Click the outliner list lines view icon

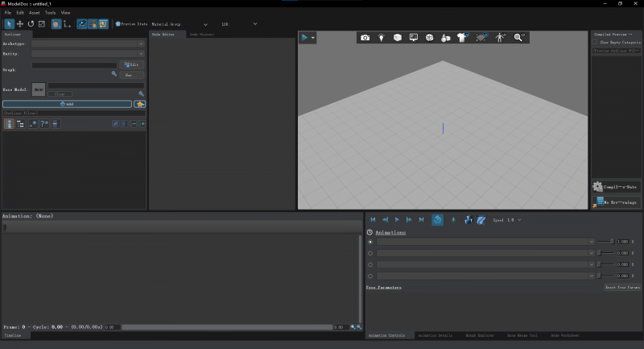coord(55,124)
